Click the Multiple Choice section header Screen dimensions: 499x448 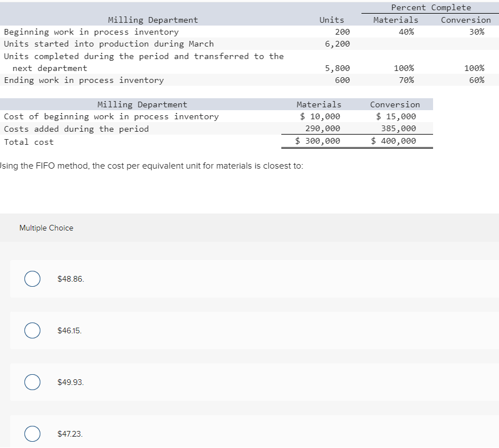click(x=46, y=228)
